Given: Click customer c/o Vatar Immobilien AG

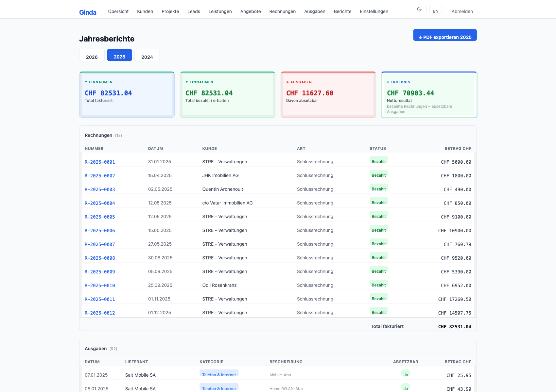Looking at the screenshot, I should click(x=227, y=203).
